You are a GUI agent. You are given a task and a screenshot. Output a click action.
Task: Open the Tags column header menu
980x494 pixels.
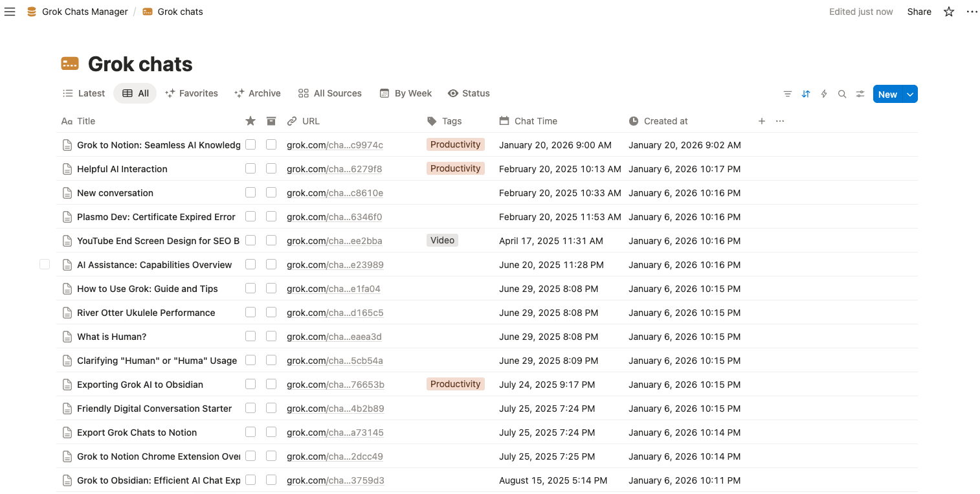point(451,121)
